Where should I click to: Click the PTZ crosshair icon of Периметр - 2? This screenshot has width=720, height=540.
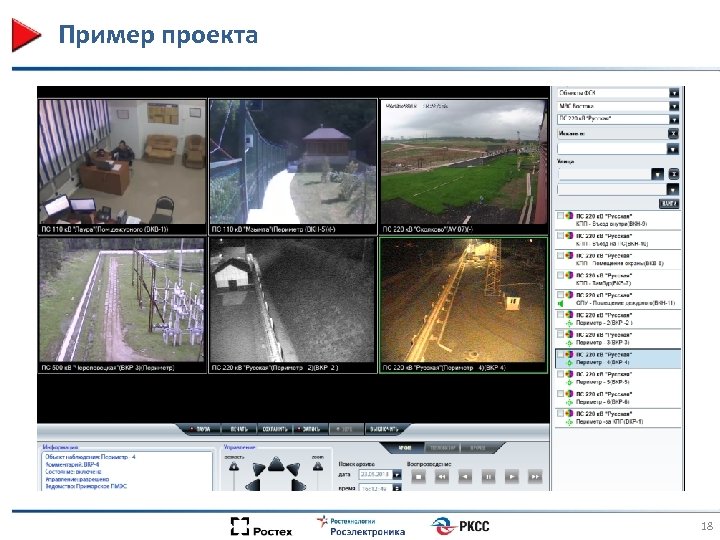click(569, 323)
